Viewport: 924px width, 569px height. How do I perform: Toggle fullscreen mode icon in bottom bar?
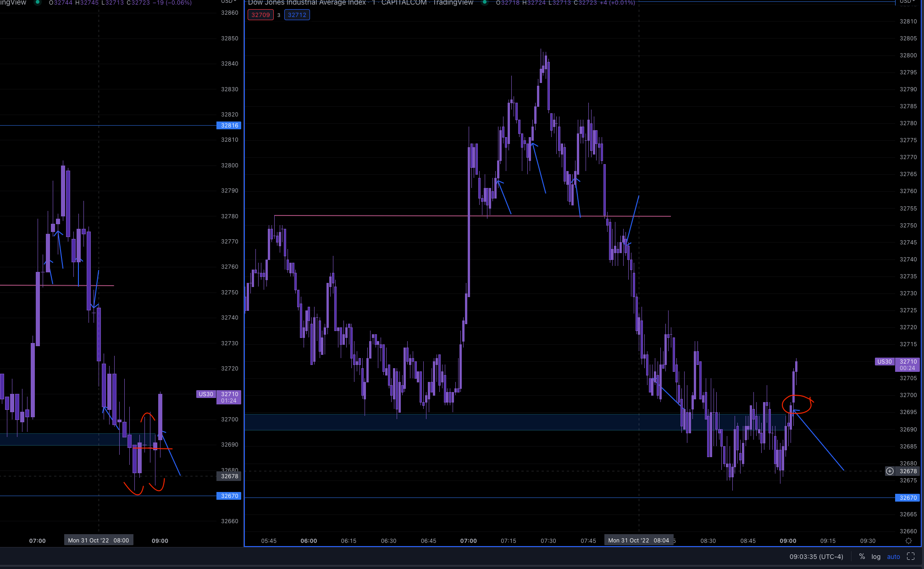911,557
